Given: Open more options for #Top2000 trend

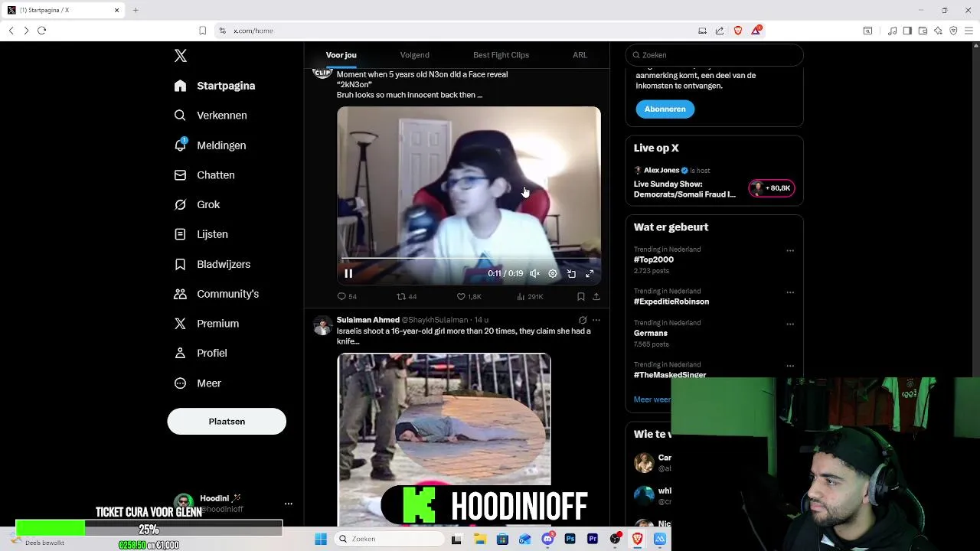Looking at the screenshot, I should click(x=790, y=250).
